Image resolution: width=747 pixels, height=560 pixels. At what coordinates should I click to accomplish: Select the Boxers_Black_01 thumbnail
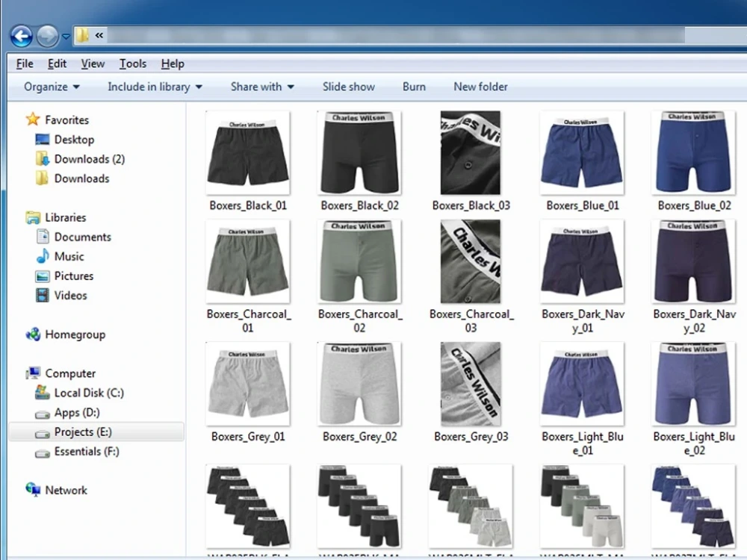(x=248, y=152)
